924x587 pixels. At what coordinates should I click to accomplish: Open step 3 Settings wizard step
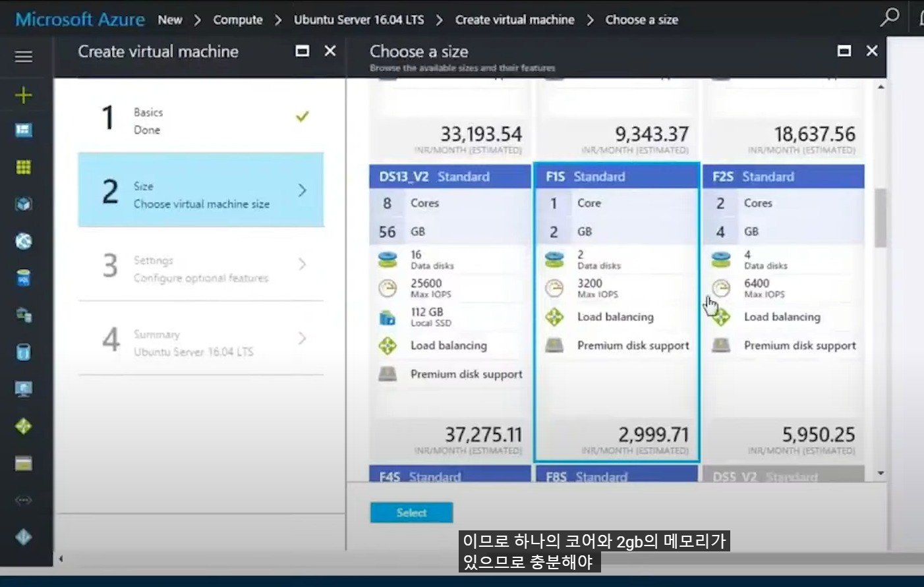point(201,264)
